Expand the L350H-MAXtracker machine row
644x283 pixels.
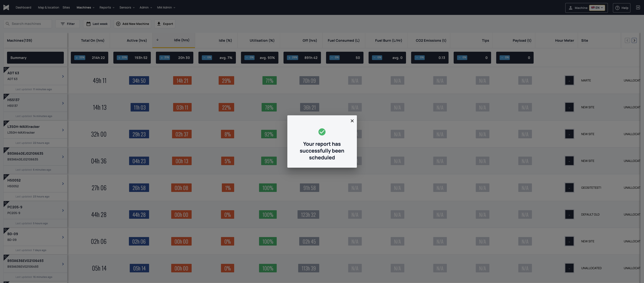[63, 130]
